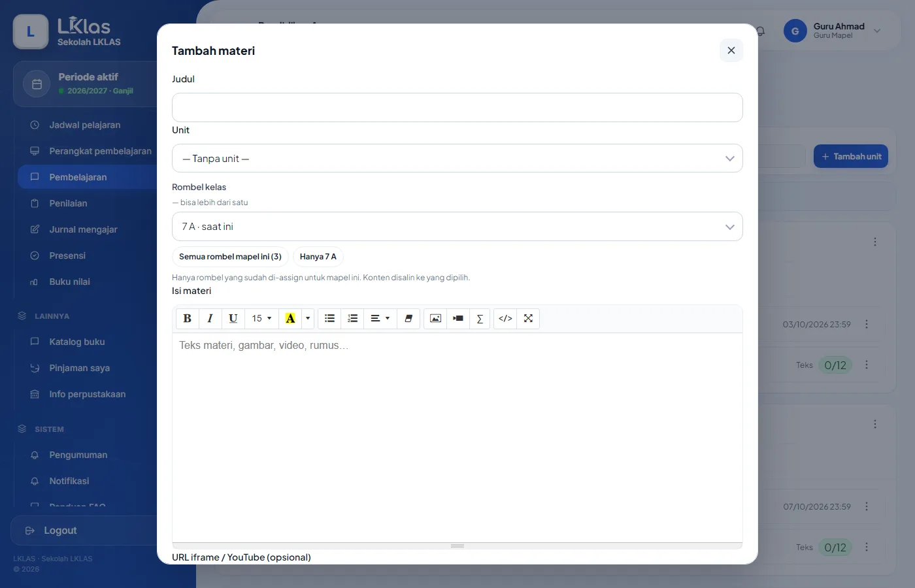Open the font size 15 dropdown
The width and height of the screenshot is (915, 588).
[261, 319]
